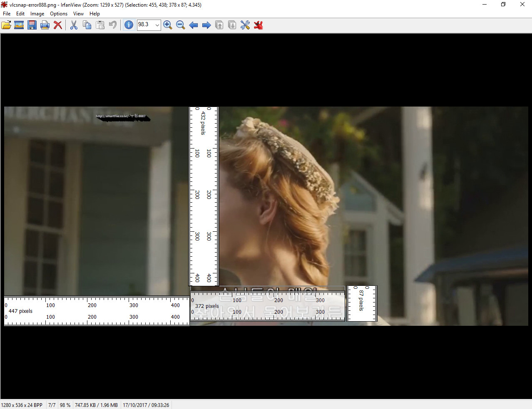Click the Paste clipboard icon

click(x=100, y=25)
